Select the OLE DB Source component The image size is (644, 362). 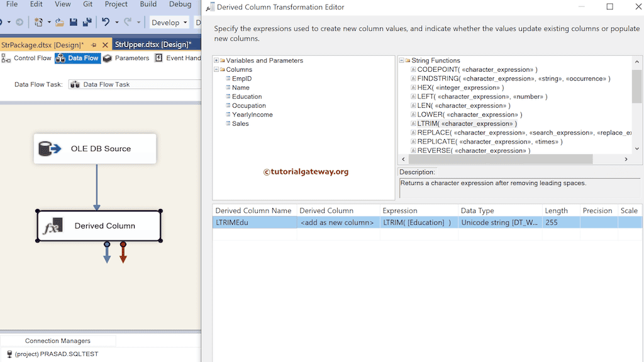(x=95, y=149)
